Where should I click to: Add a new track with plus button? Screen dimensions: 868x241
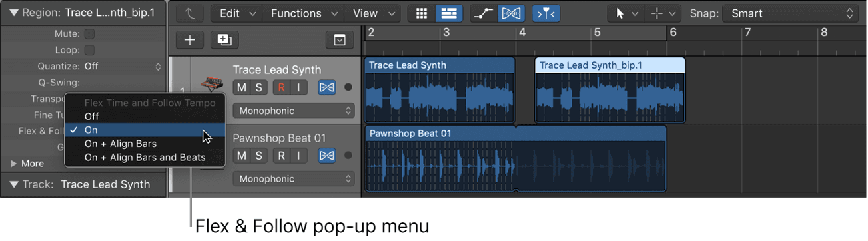point(190,41)
